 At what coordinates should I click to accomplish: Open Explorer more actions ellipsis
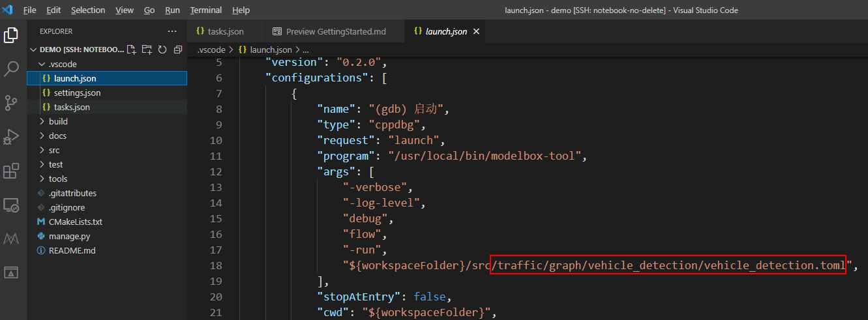(172, 31)
